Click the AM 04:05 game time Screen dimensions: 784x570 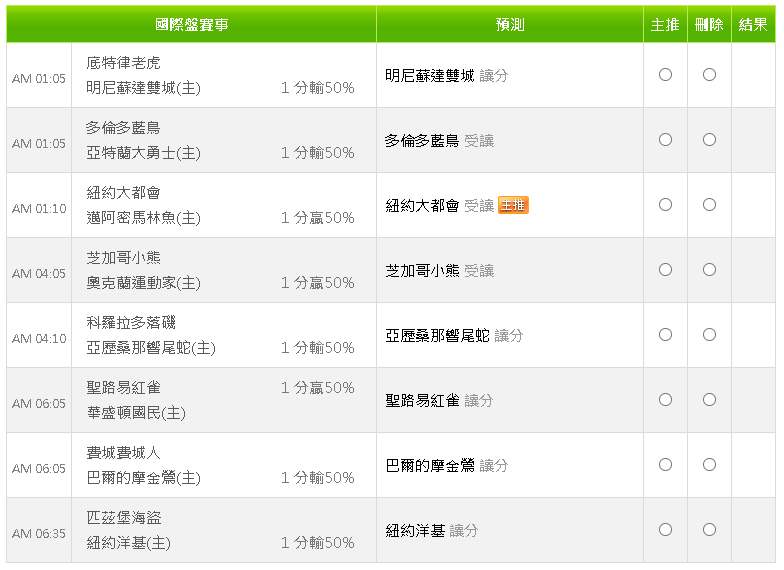point(39,274)
